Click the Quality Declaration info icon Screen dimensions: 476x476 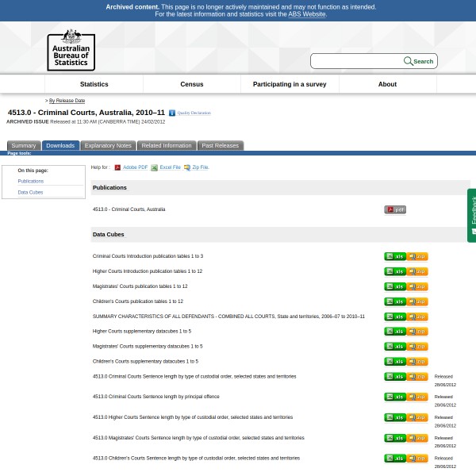click(x=172, y=113)
